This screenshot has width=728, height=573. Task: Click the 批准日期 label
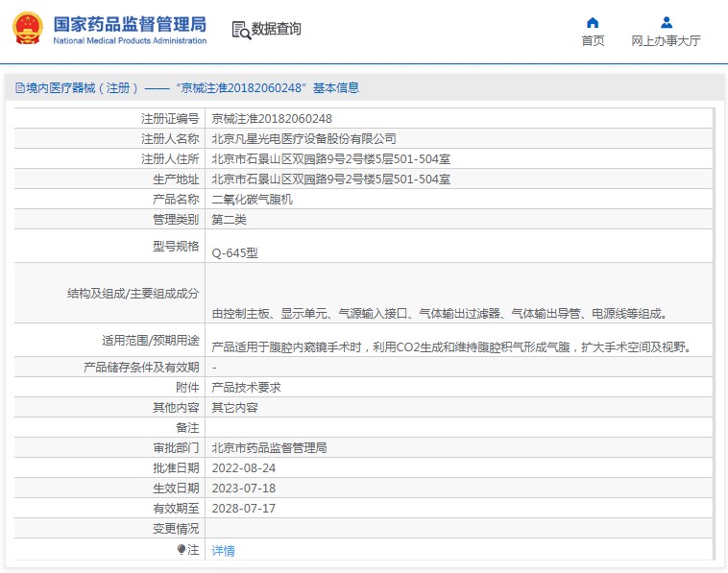click(176, 468)
